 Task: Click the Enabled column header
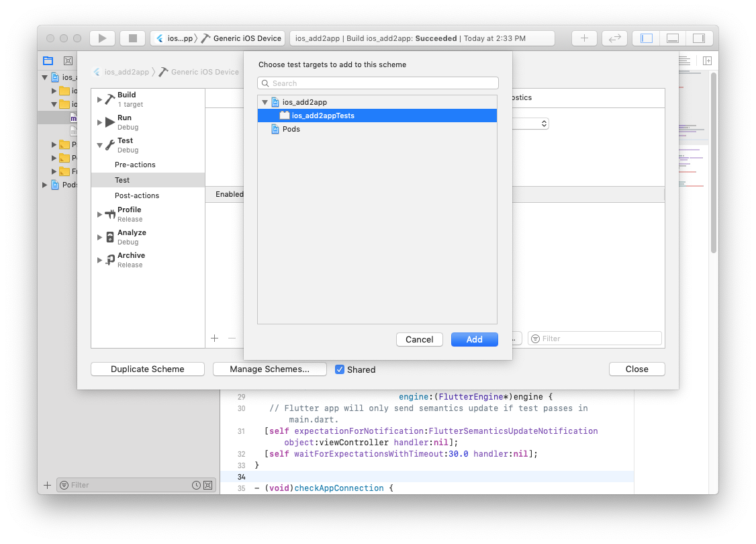coord(230,194)
